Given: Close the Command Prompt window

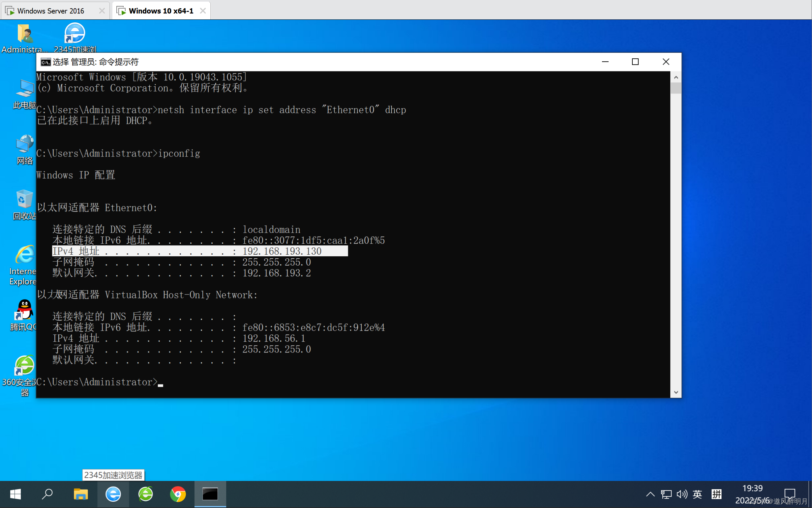Looking at the screenshot, I should [x=666, y=62].
